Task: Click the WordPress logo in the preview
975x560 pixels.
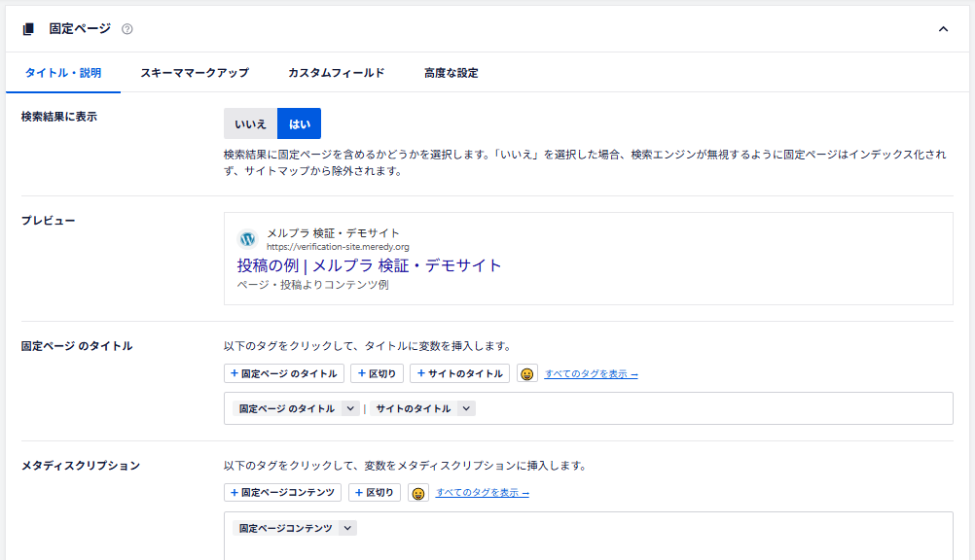Action: coord(247,238)
